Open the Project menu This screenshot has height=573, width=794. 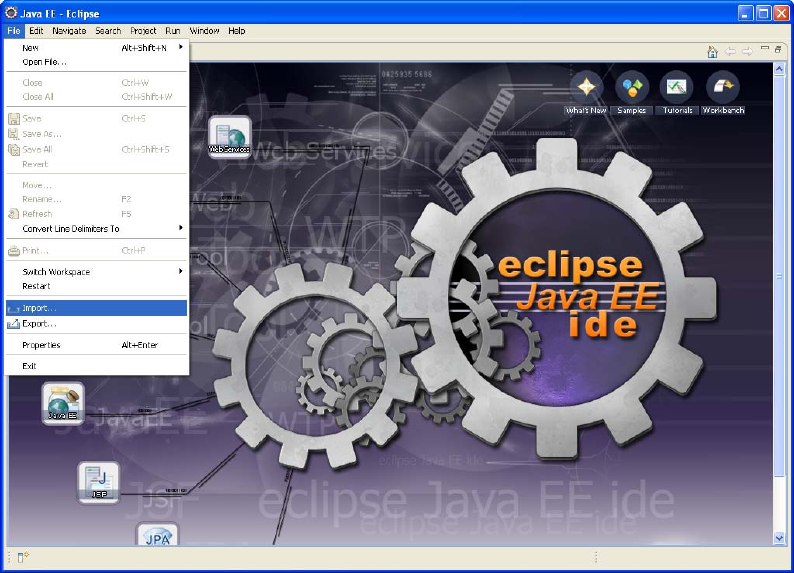[143, 31]
